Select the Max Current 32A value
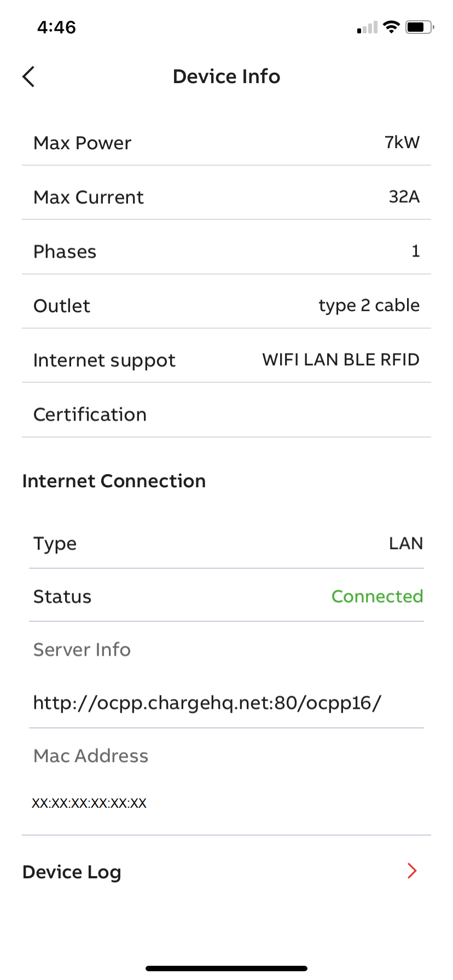Image resolution: width=453 pixels, height=980 pixels. click(x=404, y=197)
